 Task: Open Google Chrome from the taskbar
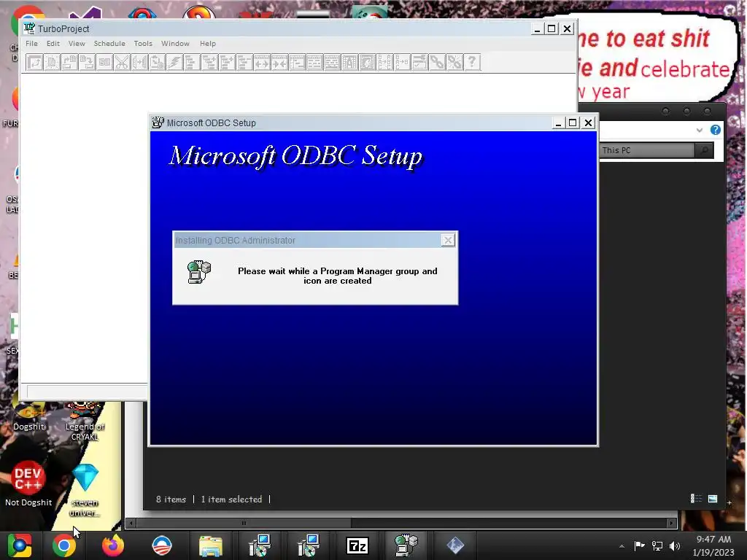click(64, 545)
